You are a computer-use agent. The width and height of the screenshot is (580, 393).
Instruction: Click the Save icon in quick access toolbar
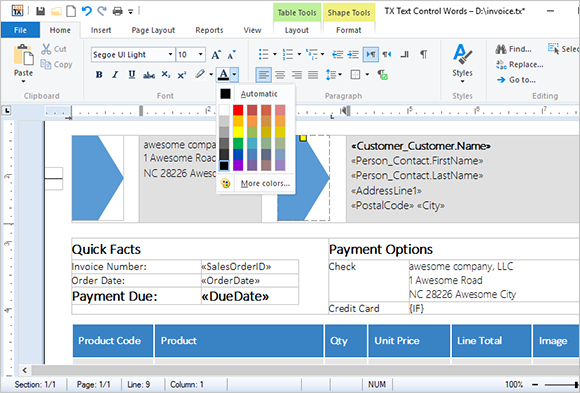tap(40, 11)
